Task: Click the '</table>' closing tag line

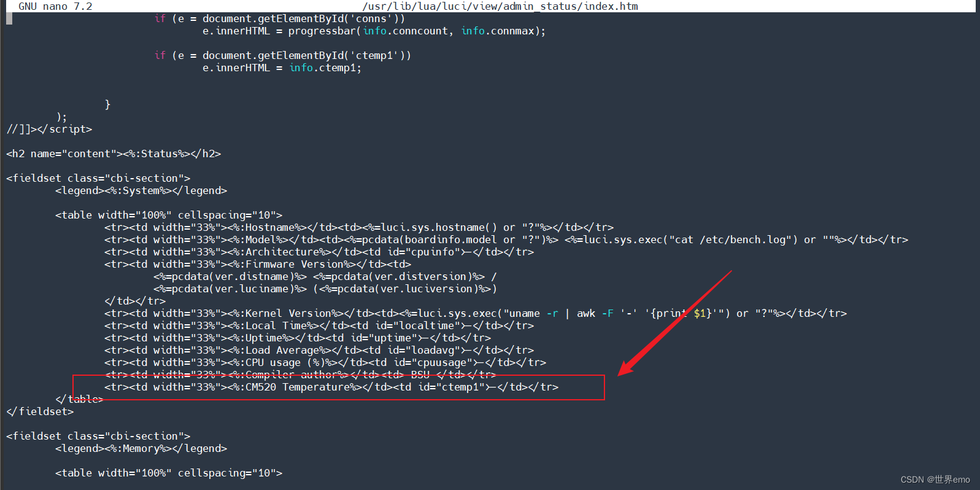Action: tap(80, 399)
